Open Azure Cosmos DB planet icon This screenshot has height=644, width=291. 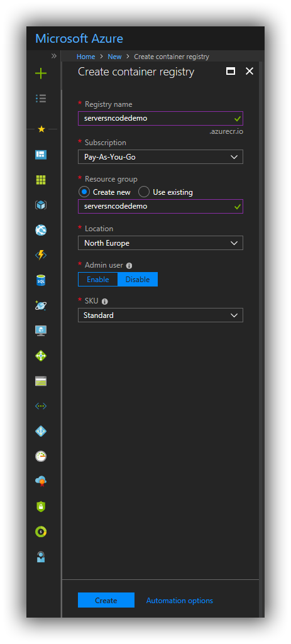click(41, 305)
